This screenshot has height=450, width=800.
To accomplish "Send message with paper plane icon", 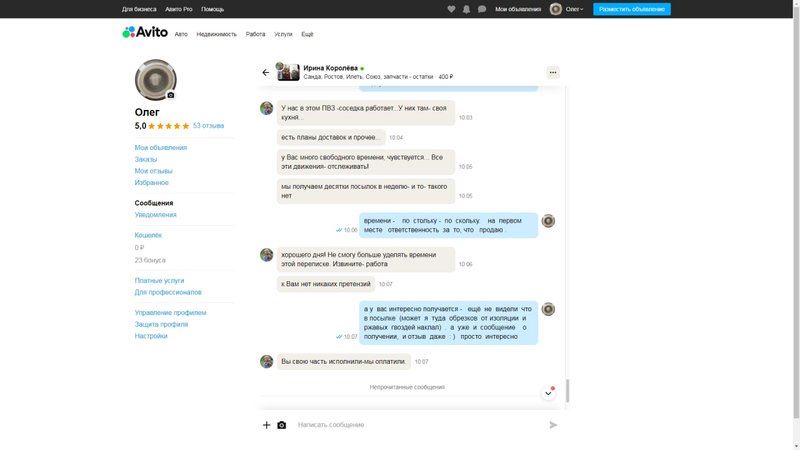I will (553, 424).
